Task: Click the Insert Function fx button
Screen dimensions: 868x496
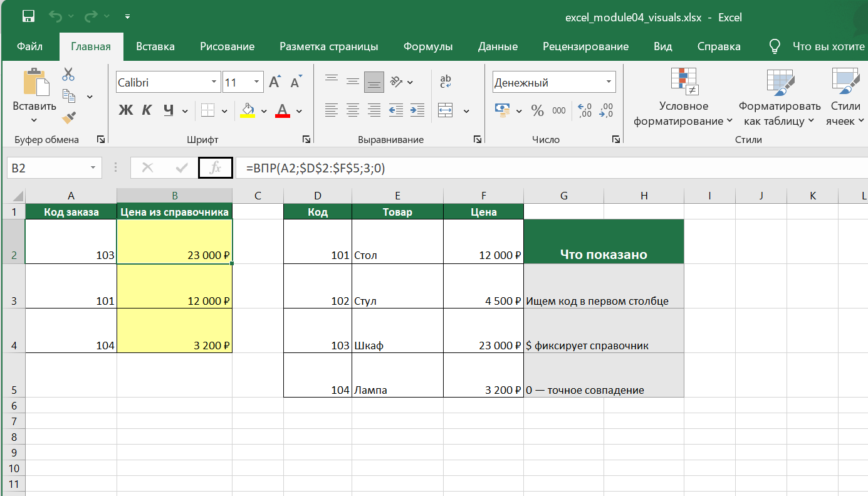Action: (x=216, y=168)
